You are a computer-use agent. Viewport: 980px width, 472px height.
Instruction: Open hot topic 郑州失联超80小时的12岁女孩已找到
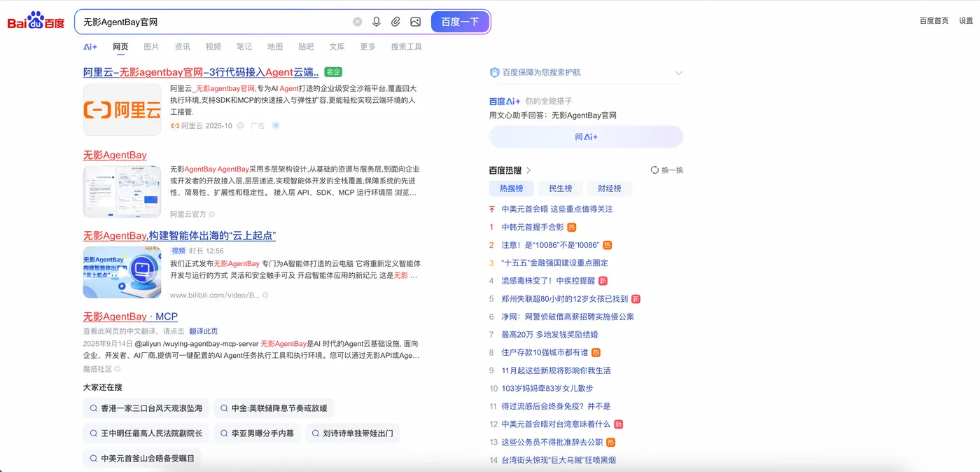pyautogui.click(x=565, y=299)
